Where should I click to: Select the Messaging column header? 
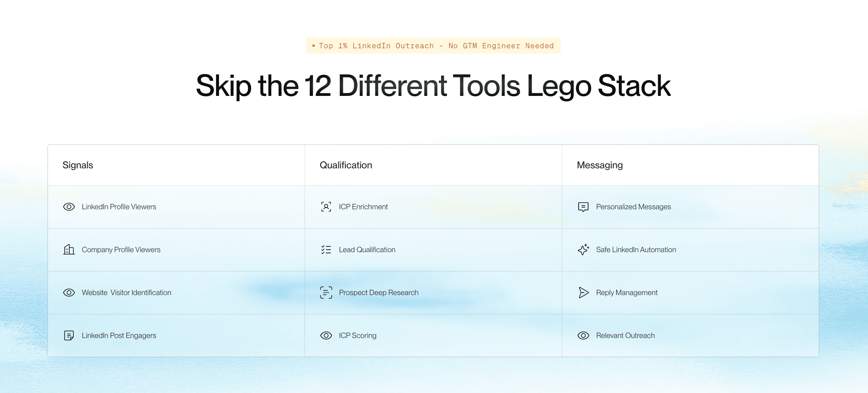pos(599,165)
